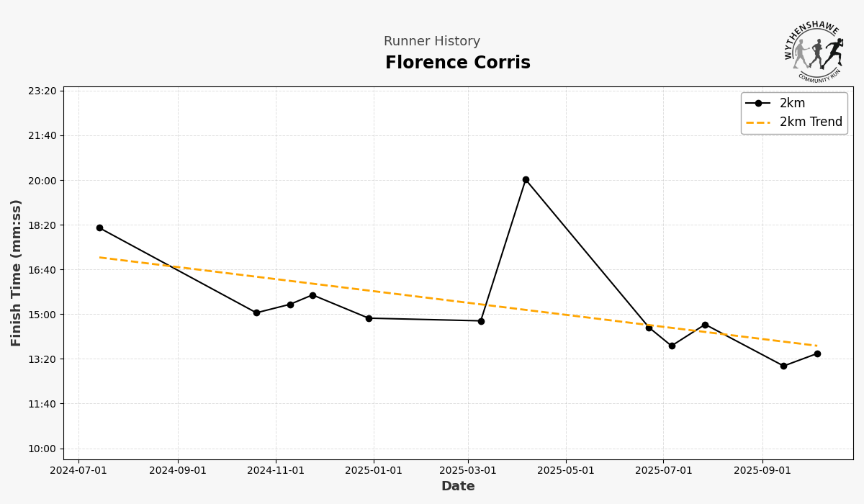Click the 2024-07-01 x-axis tick label

coord(78,471)
